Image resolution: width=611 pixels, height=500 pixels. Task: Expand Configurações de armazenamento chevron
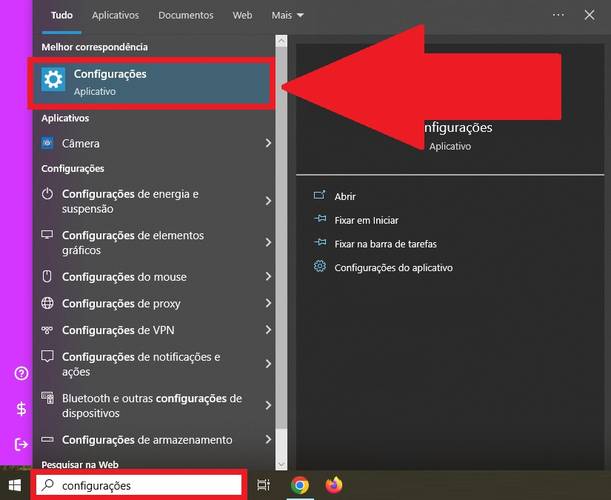click(268, 439)
